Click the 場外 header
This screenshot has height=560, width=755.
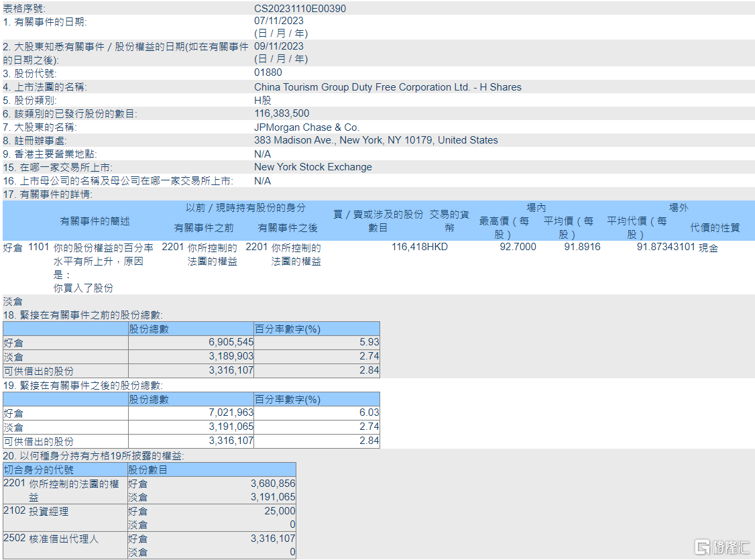coord(679,207)
